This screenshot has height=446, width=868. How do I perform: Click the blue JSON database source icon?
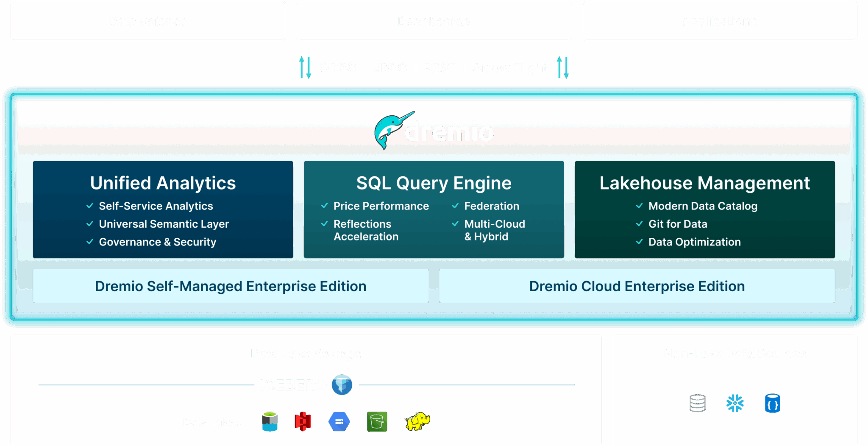(772, 403)
